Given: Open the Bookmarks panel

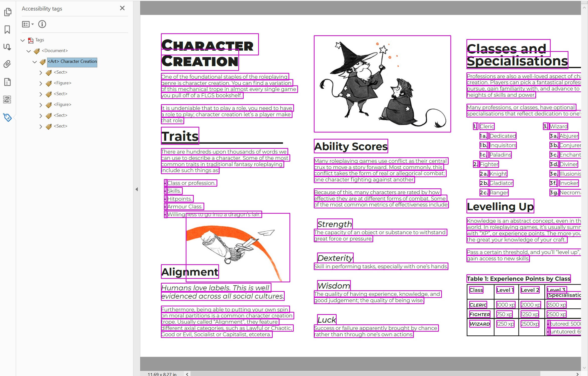Looking at the screenshot, I should (x=8, y=29).
